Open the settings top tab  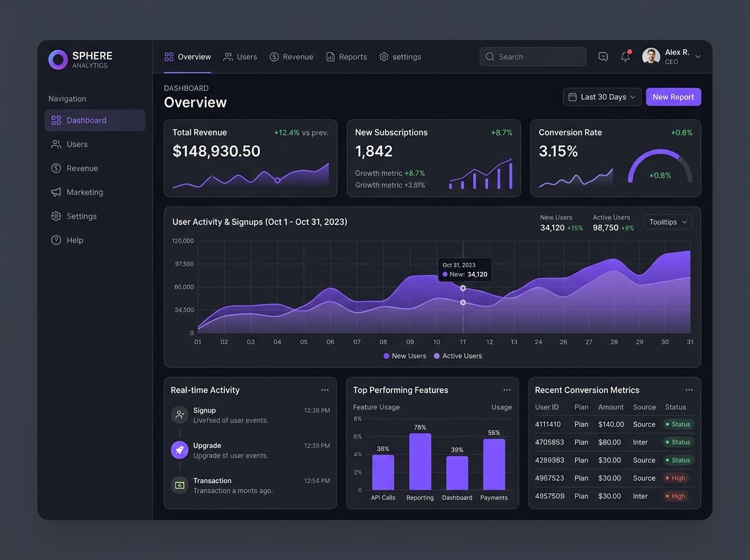click(x=400, y=57)
